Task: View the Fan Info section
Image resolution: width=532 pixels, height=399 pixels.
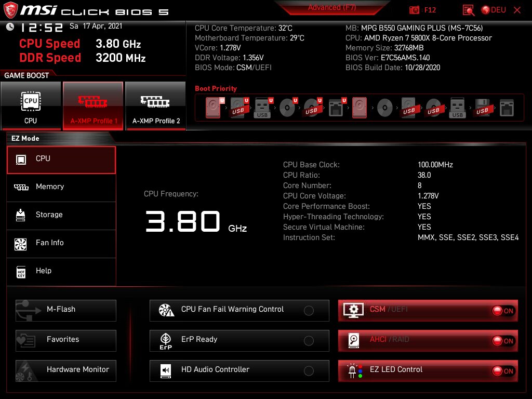Action: click(61, 244)
